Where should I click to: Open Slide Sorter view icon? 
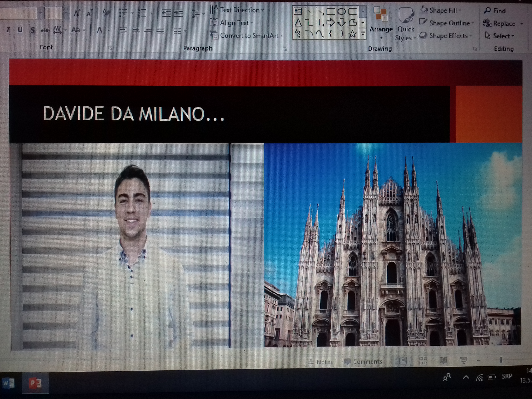click(423, 361)
